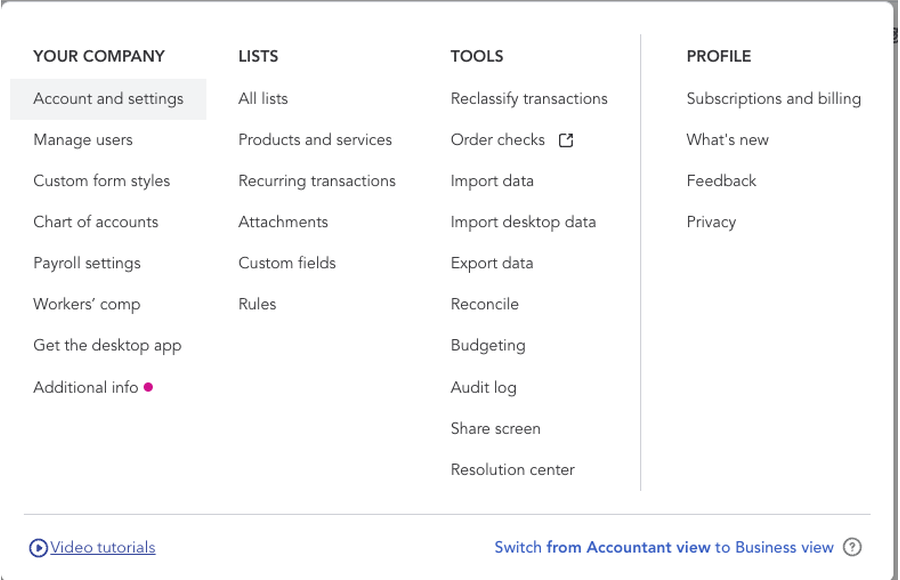The width and height of the screenshot is (900, 580).
Task: Open All lists
Action: pos(263,99)
